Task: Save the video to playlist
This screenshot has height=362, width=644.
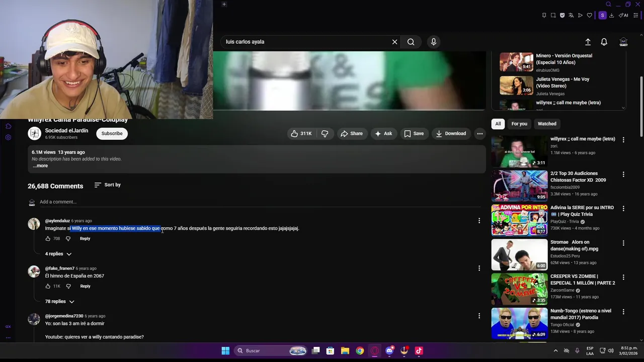Action: point(414,133)
